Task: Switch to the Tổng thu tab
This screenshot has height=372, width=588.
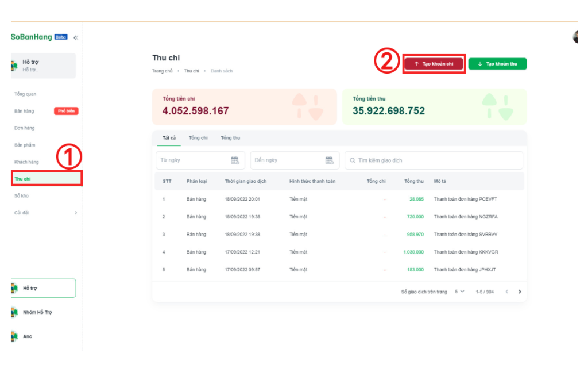Action: coord(230,138)
